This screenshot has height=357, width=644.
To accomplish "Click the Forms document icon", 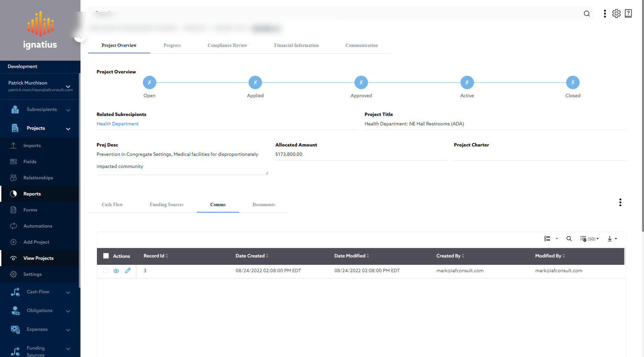I will tap(13, 210).
